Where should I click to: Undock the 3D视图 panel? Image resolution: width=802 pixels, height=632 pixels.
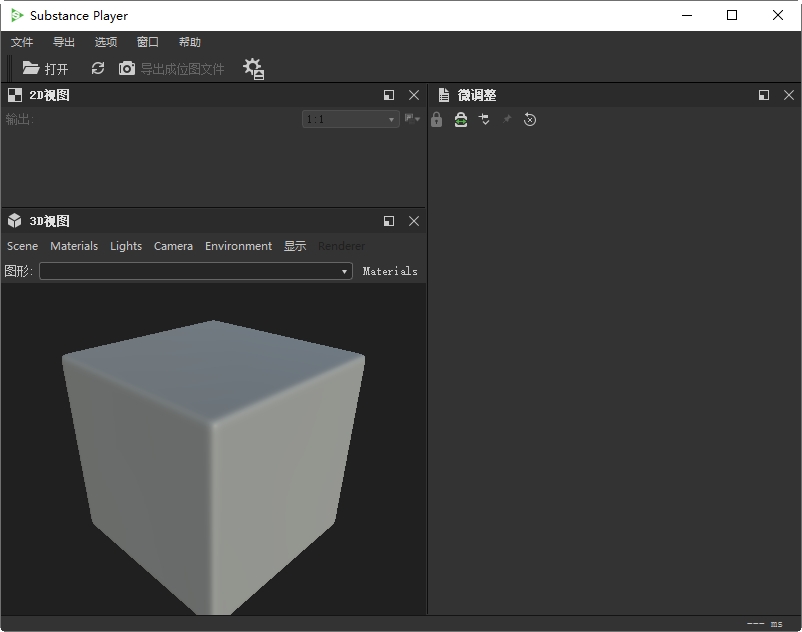coord(389,221)
